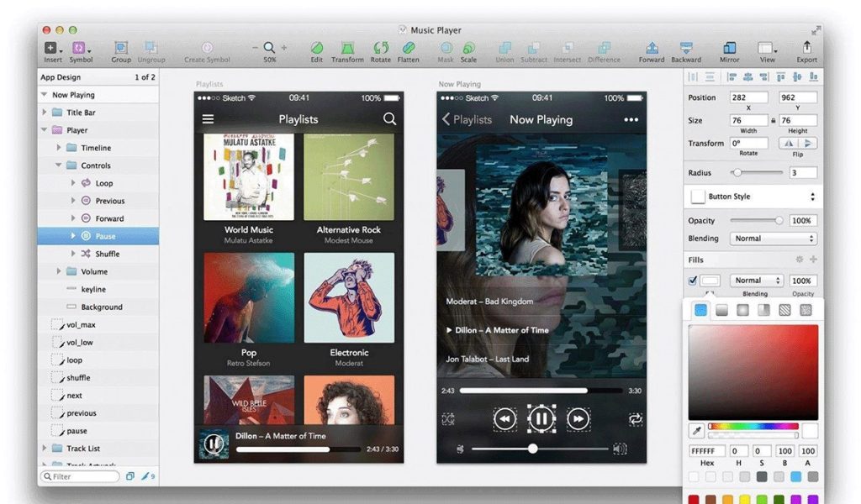861x504 pixels.
Task: Switch to radial gradient fill tab
Action: click(x=742, y=310)
